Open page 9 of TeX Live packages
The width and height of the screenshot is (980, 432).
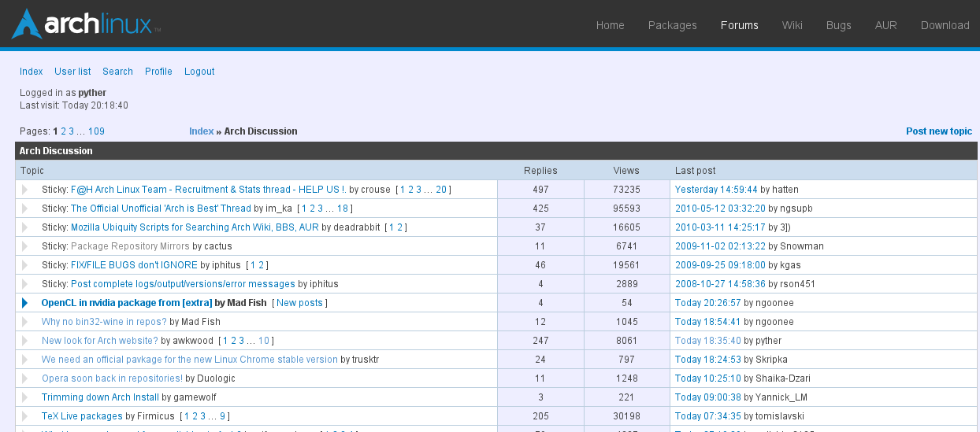[x=223, y=416]
